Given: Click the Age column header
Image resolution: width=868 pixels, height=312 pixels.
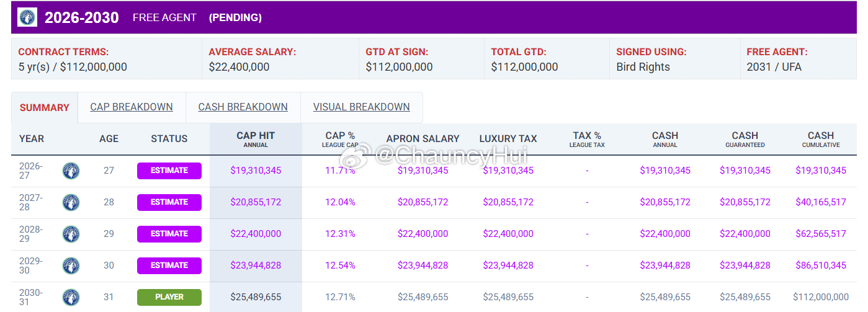Looking at the screenshot, I should click(x=109, y=139).
